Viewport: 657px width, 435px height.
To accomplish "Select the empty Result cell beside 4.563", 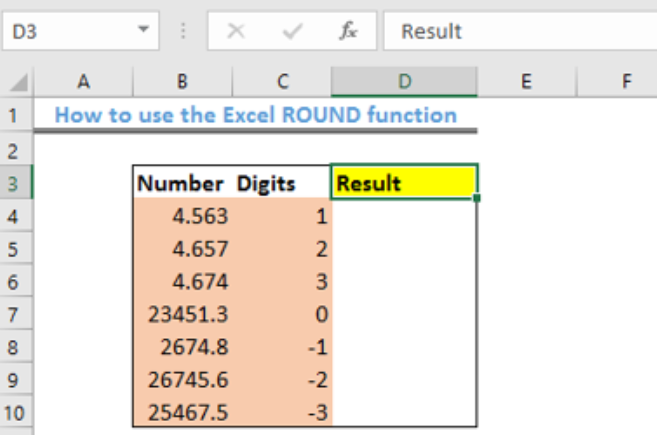I will pos(404,216).
